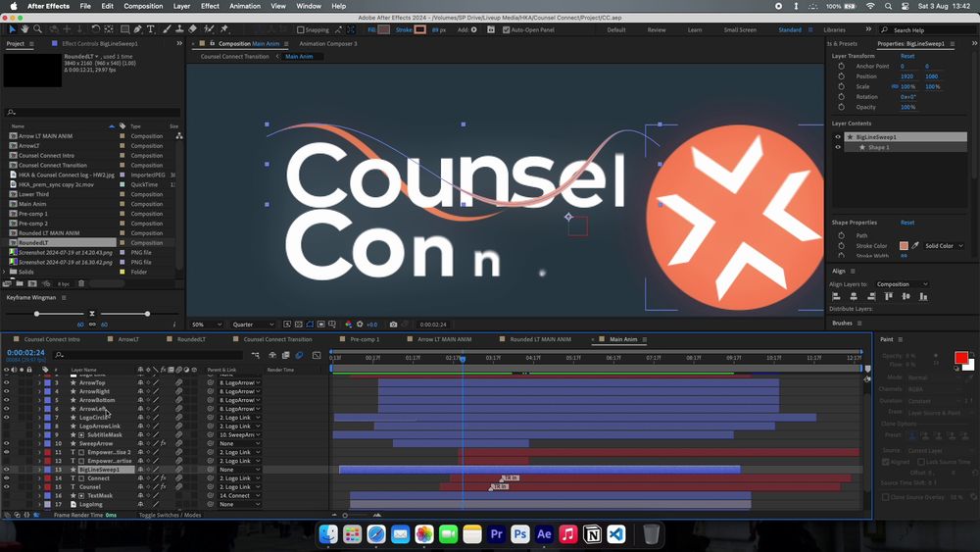
Task: Expand the Connect layer properties
Action: click(x=39, y=478)
